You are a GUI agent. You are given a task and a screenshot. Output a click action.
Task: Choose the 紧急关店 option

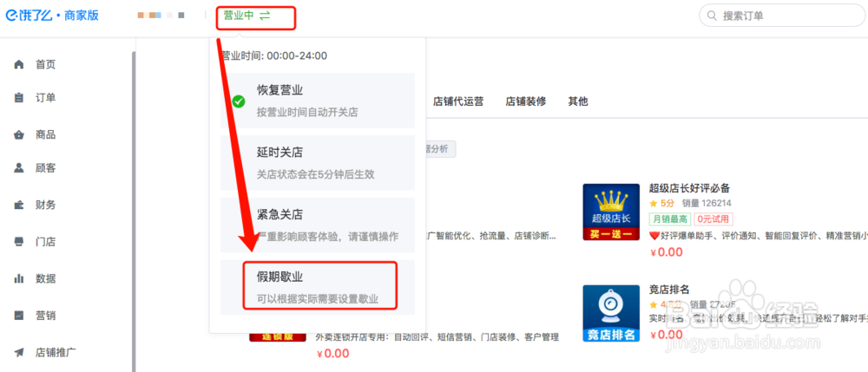click(x=317, y=225)
